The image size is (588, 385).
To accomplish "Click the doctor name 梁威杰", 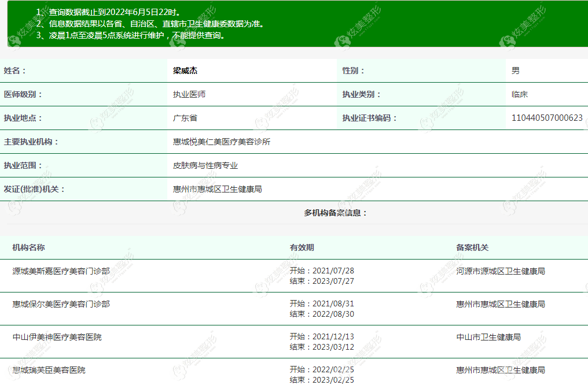I will click(x=185, y=71).
